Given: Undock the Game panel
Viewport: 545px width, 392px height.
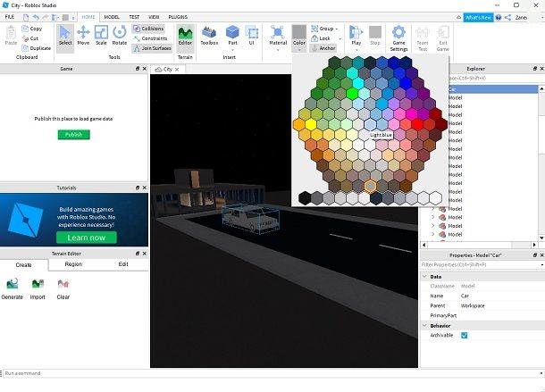Looking at the screenshot, I should 138,69.
